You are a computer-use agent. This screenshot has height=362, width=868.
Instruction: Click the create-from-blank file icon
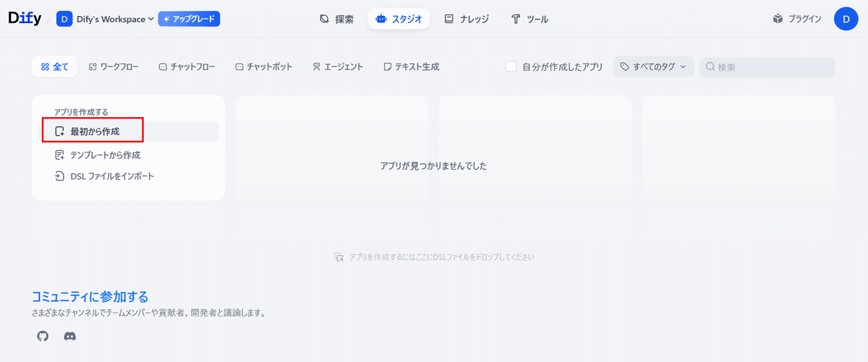pyautogui.click(x=60, y=132)
